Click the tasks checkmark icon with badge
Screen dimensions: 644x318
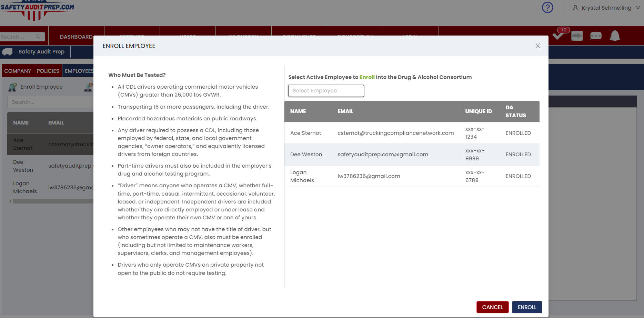point(558,35)
